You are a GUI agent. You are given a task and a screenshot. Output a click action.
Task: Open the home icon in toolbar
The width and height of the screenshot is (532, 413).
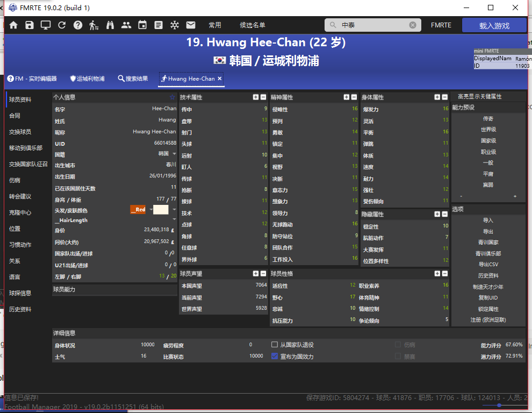(x=13, y=25)
